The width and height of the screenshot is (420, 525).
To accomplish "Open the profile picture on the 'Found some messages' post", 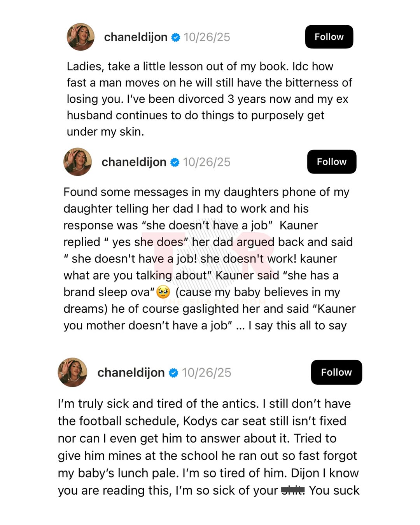I will (x=78, y=162).
